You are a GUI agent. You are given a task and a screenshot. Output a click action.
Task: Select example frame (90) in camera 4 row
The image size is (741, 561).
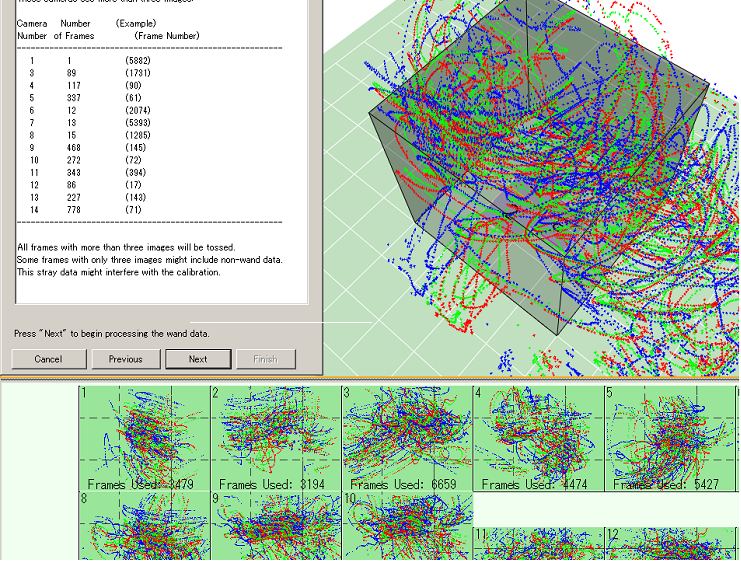(x=133, y=86)
